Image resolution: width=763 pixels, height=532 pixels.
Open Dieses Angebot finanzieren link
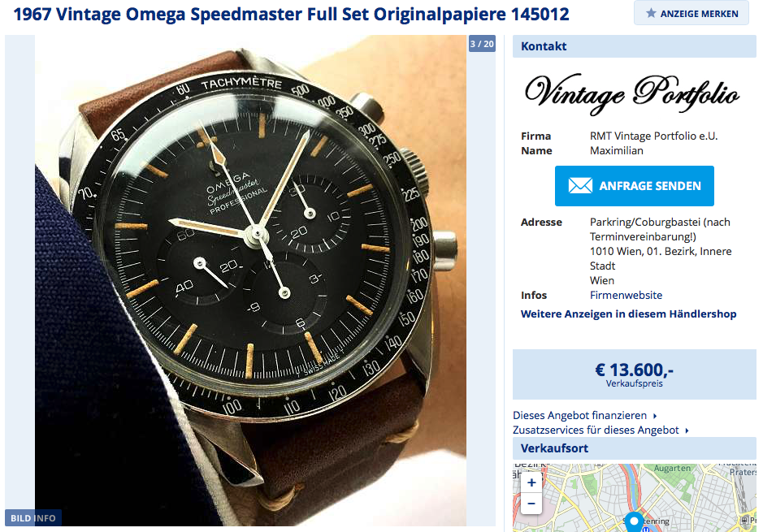pyautogui.click(x=579, y=416)
